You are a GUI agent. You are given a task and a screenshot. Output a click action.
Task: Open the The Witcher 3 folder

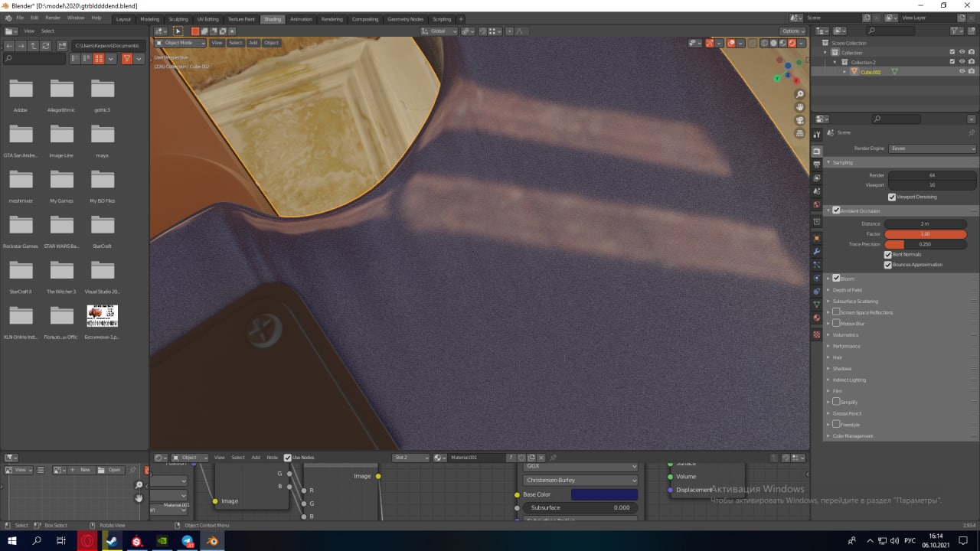click(61, 276)
